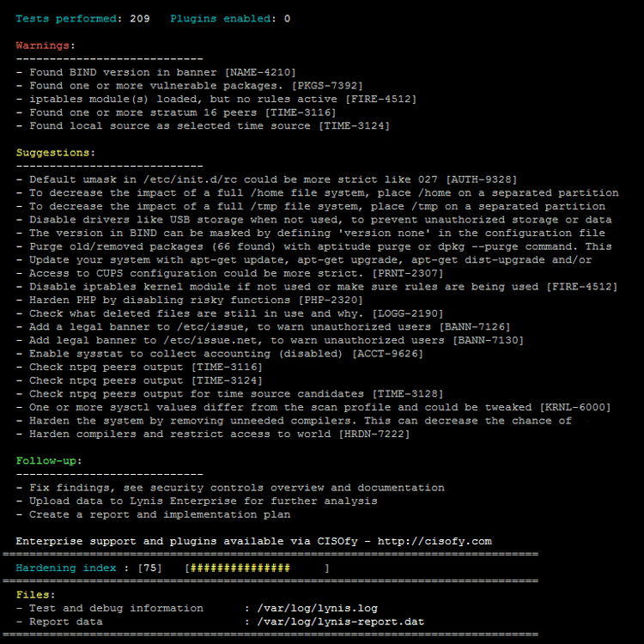The width and height of the screenshot is (644, 644).
Task: Click the 'Test and debug information' label
Action: tap(116, 608)
